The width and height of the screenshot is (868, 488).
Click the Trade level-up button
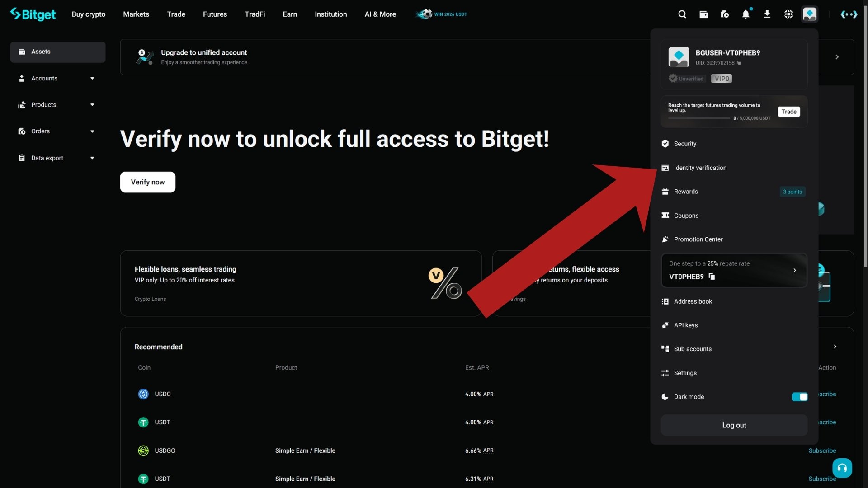pos(789,112)
